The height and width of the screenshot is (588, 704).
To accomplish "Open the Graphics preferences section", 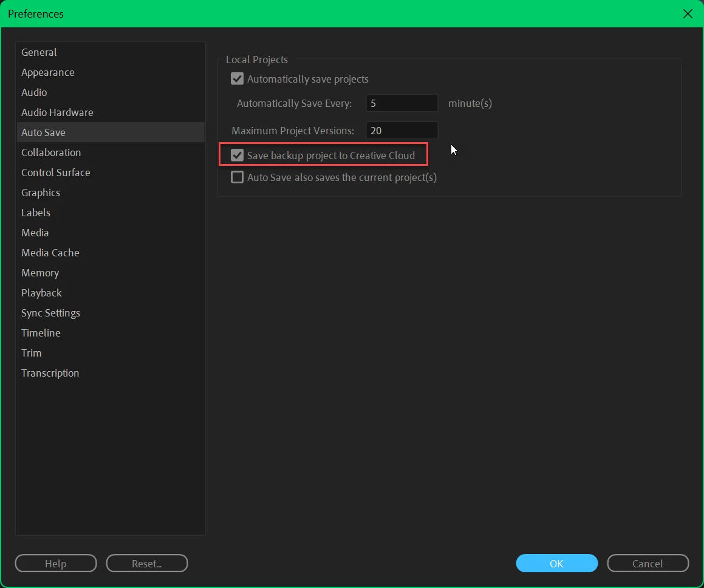I will 111,193.
